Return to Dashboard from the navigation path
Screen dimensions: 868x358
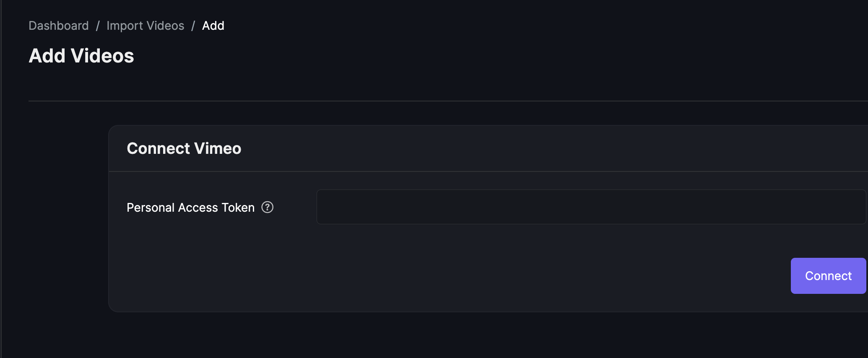(x=59, y=26)
